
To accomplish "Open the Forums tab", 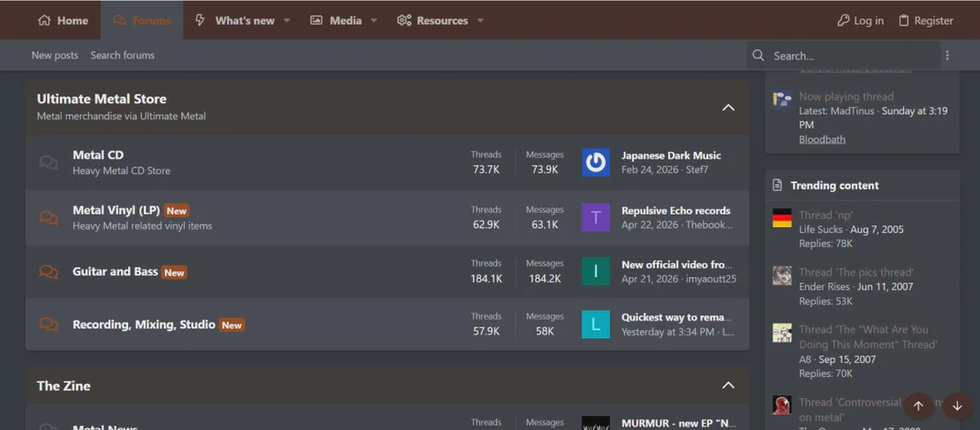I will (x=142, y=20).
